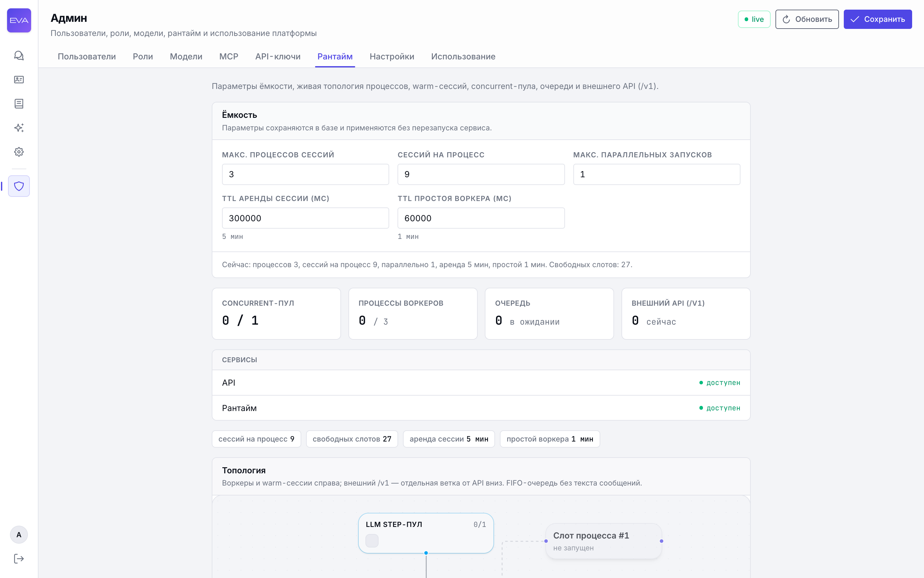This screenshot has width=924, height=578.
Task: Open the document list icon in sidebar
Action: click(x=19, y=104)
